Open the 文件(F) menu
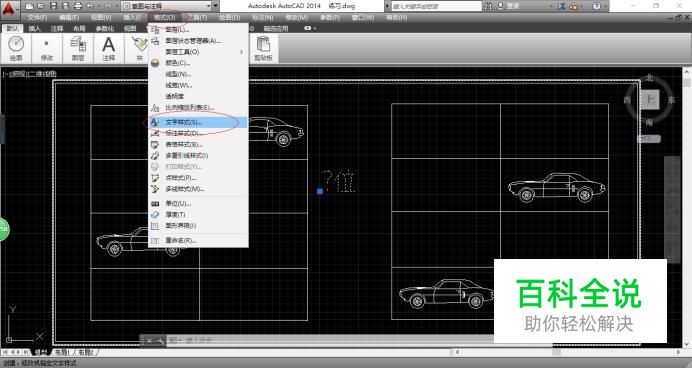Viewport: 692px width, 368px height. coord(37,18)
